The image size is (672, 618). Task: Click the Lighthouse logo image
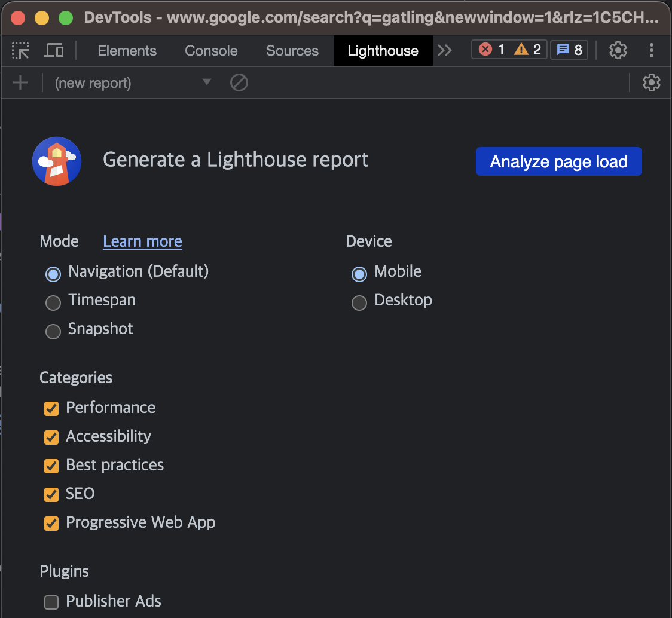(57, 161)
